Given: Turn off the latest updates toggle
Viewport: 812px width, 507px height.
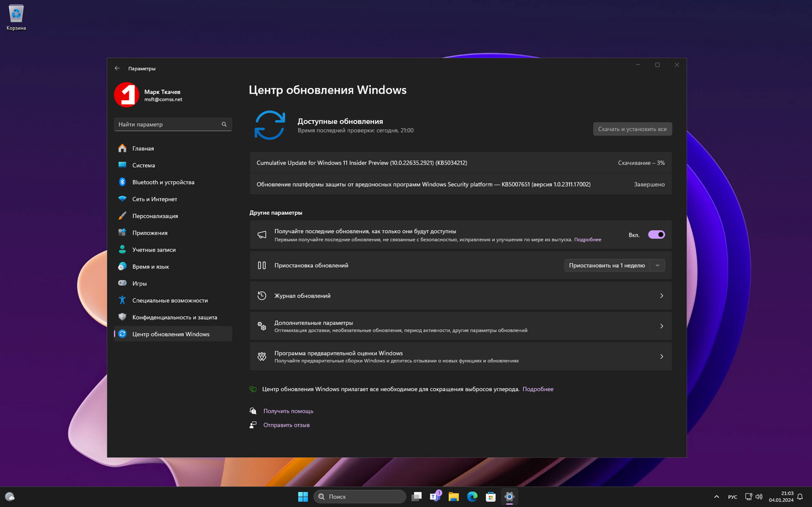Looking at the screenshot, I should pyautogui.click(x=656, y=235).
